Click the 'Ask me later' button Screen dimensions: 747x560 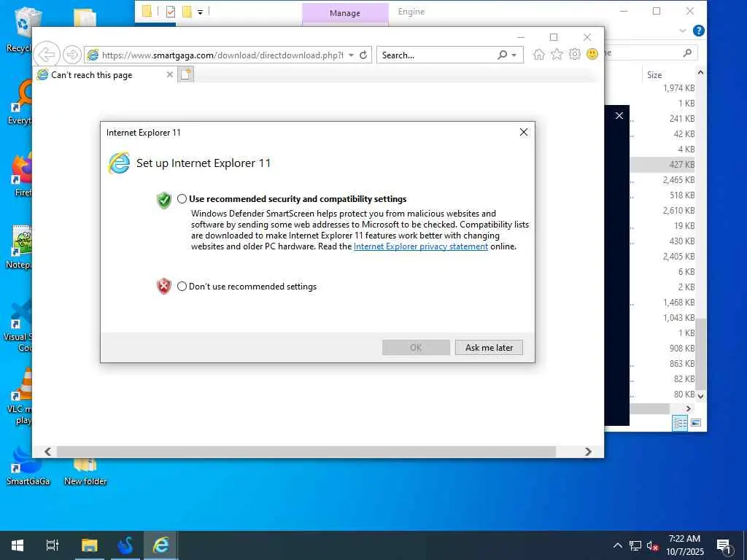(489, 348)
